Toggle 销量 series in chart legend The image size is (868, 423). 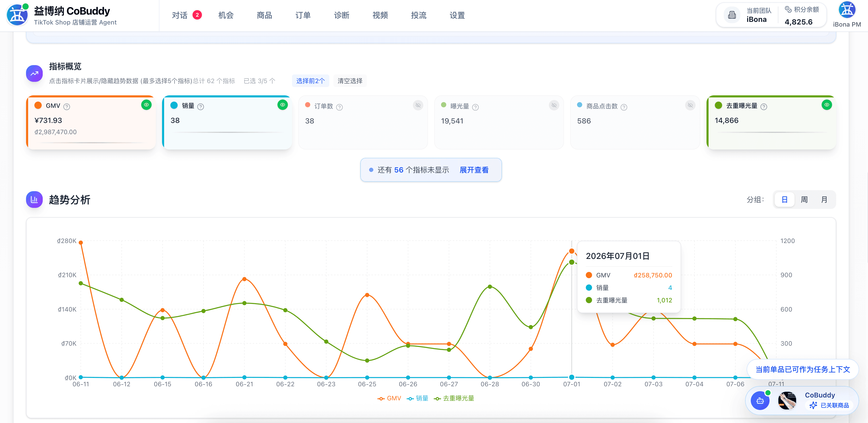coord(418,398)
